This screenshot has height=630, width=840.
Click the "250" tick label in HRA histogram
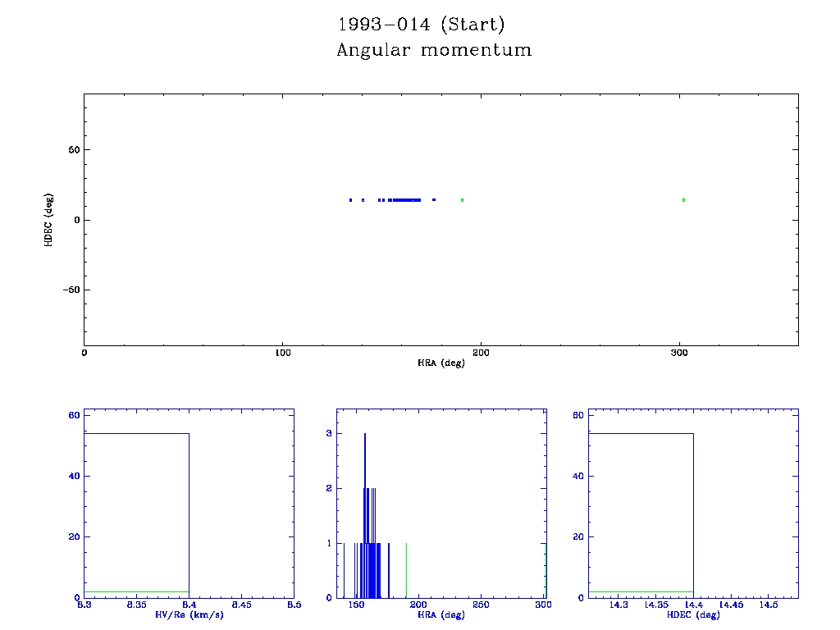pos(482,605)
